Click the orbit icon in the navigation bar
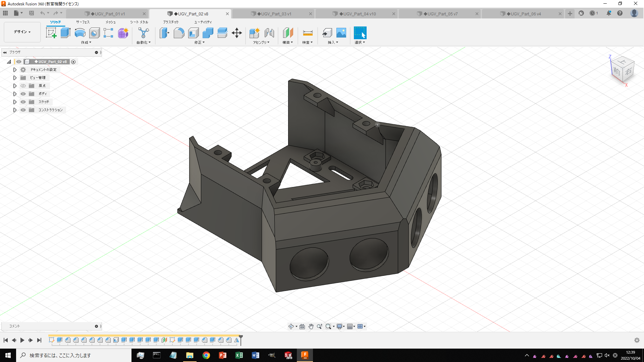This screenshot has width=644, height=362. [x=291, y=326]
